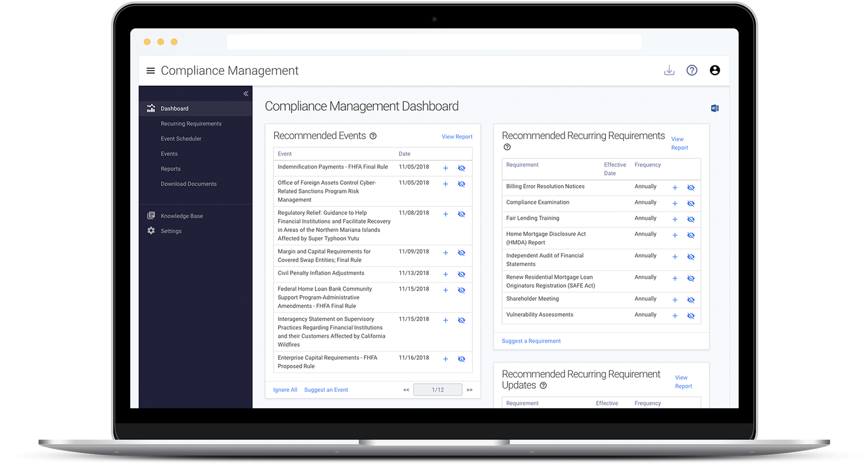Viewport: 868px width, 465px height.
Task: Open Knowledge Base from the sidebar icon
Action: [151, 215]
